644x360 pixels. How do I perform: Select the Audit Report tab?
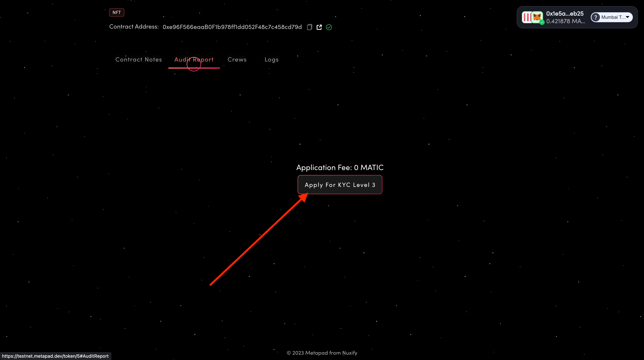[194, 59]
